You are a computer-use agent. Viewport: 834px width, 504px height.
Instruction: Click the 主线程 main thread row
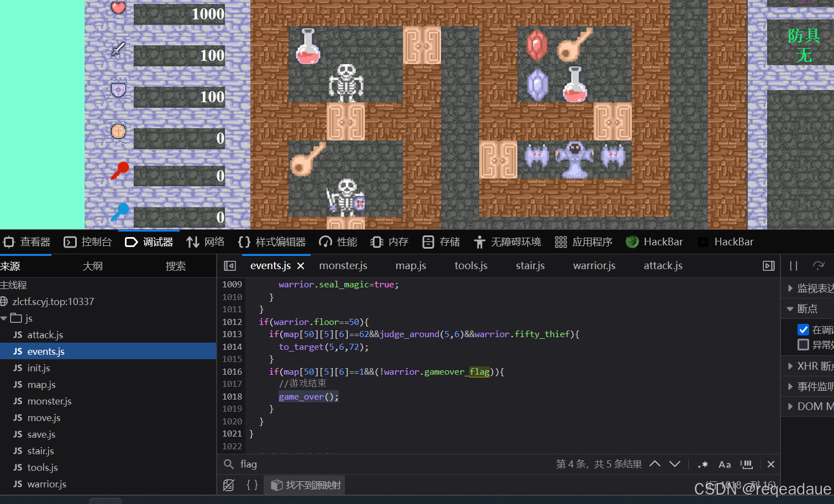click(13, 285)
